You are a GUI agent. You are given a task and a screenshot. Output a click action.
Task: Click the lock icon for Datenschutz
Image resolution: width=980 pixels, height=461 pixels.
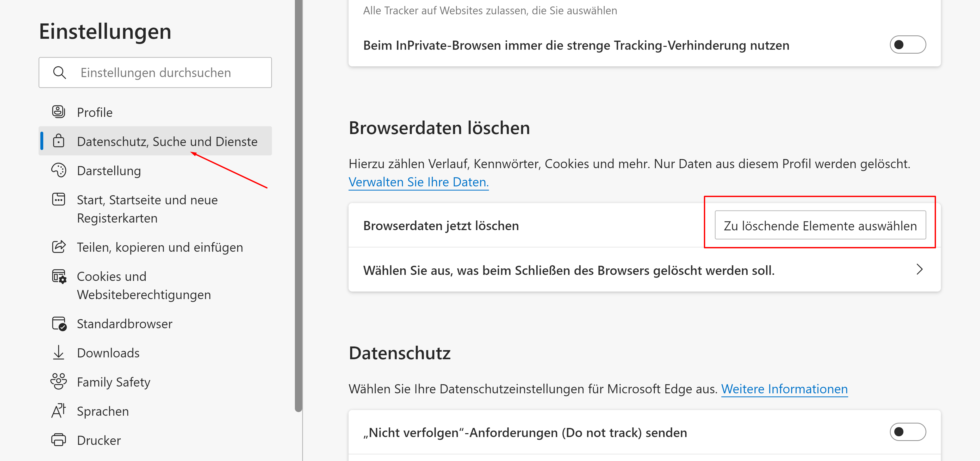pos(59,141)
